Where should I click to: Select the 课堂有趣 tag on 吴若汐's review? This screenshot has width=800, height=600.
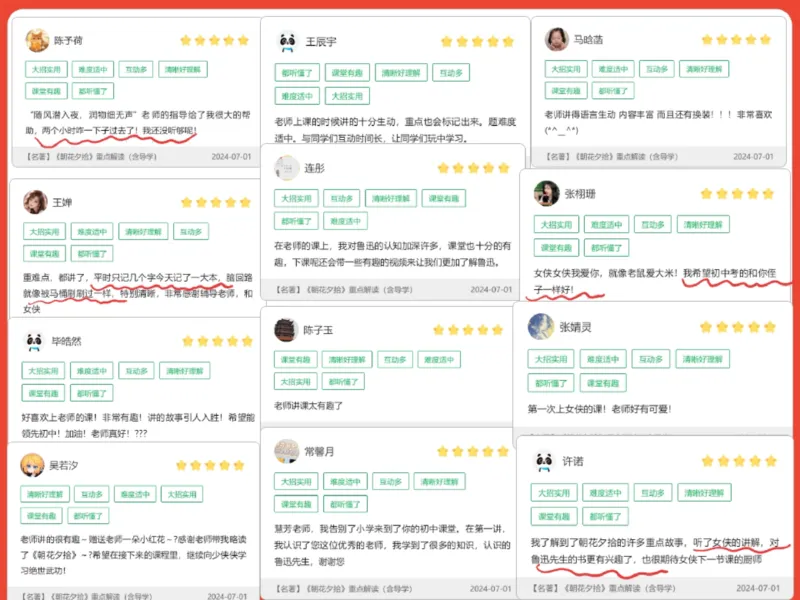(41, 515)
